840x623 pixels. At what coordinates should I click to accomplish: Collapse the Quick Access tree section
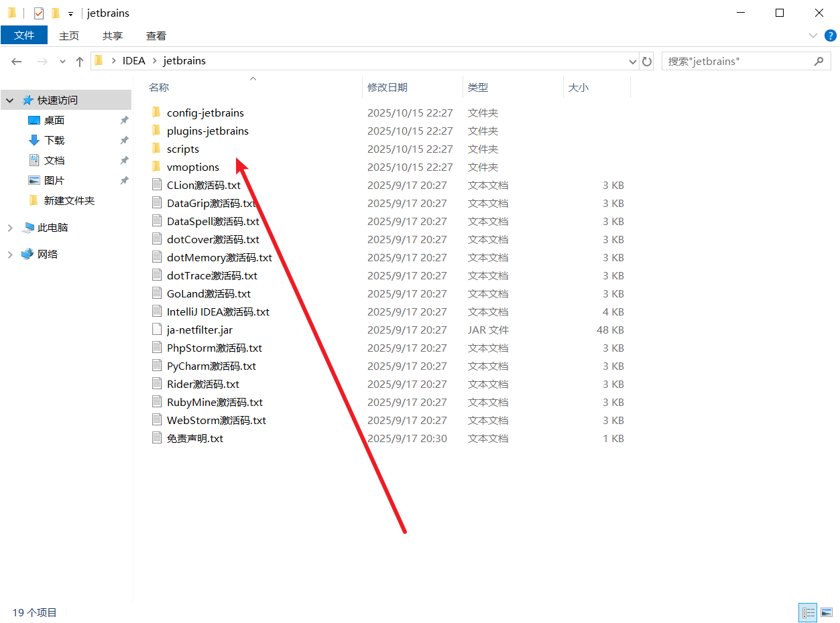10,100
